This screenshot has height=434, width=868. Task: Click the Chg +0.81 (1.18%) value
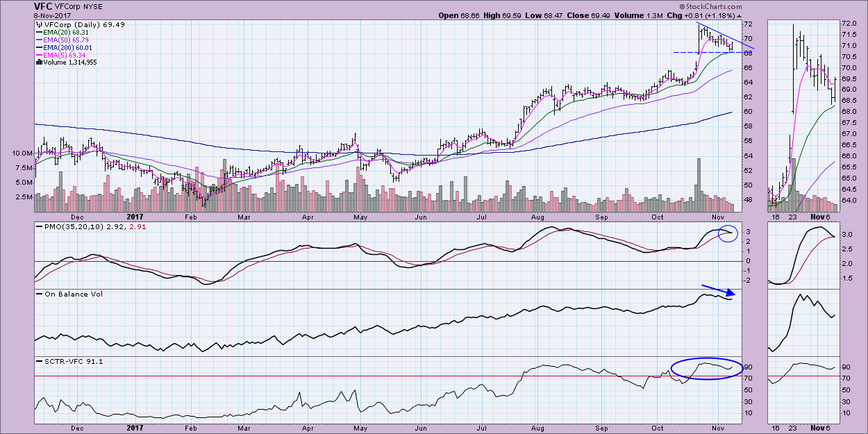[x=701, y=15]
